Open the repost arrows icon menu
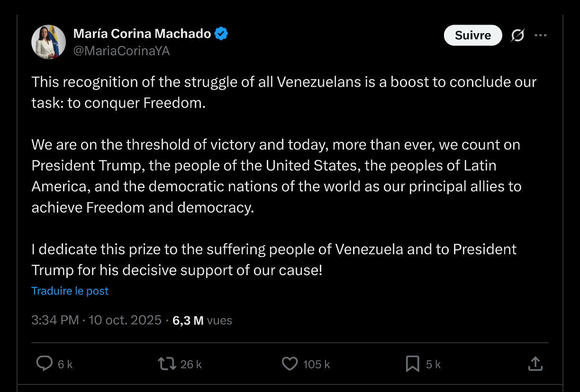Viewport: 580px width, 392px height. tap(167, 364)
